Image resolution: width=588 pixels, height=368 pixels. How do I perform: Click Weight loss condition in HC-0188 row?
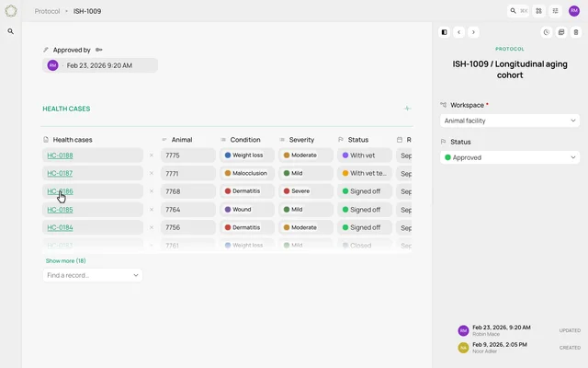[x=243, y=155]
